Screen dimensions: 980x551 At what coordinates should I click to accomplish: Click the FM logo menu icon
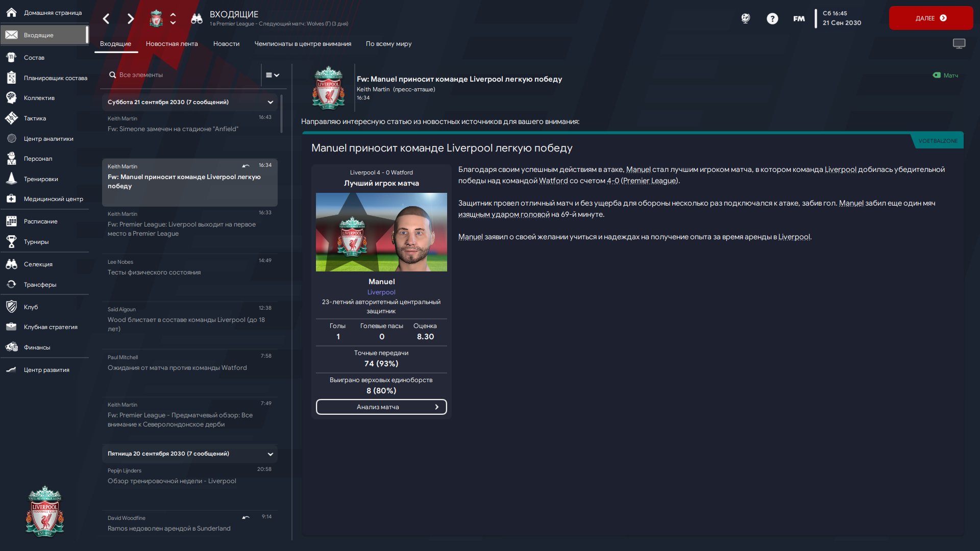(799, 19)
